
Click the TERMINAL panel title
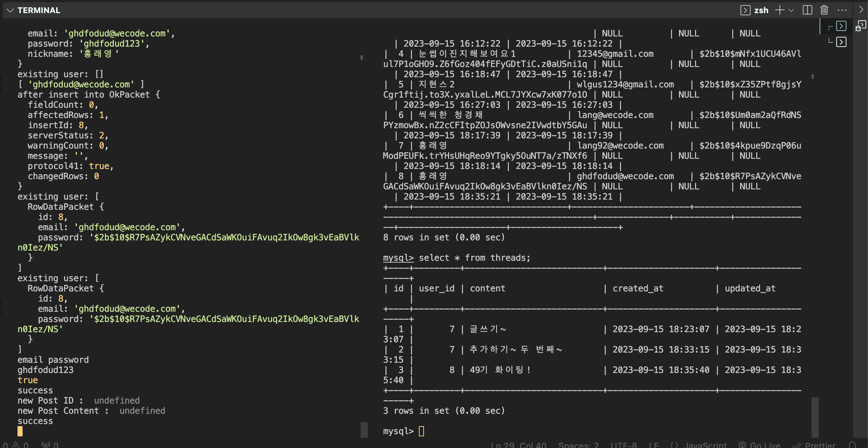(x=39, y=10)
